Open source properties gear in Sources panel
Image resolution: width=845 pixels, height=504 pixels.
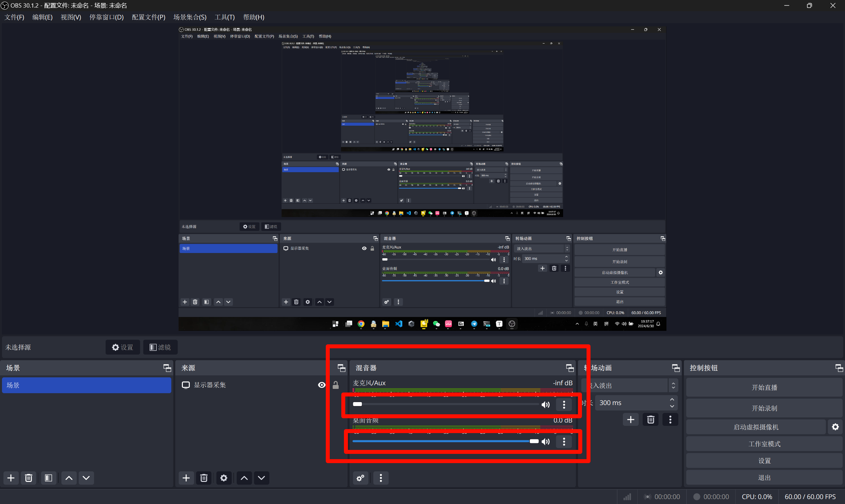(223, 478)
